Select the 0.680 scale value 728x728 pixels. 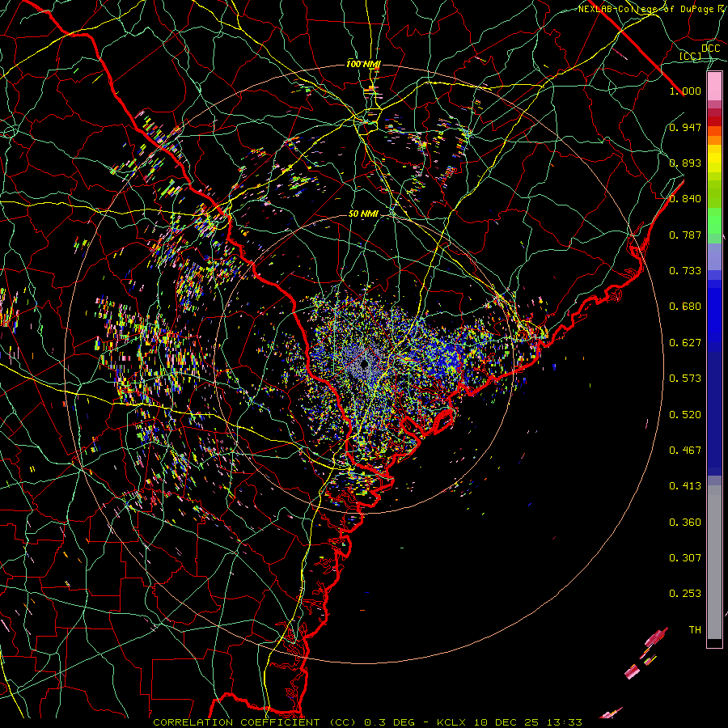pos(685,307)
